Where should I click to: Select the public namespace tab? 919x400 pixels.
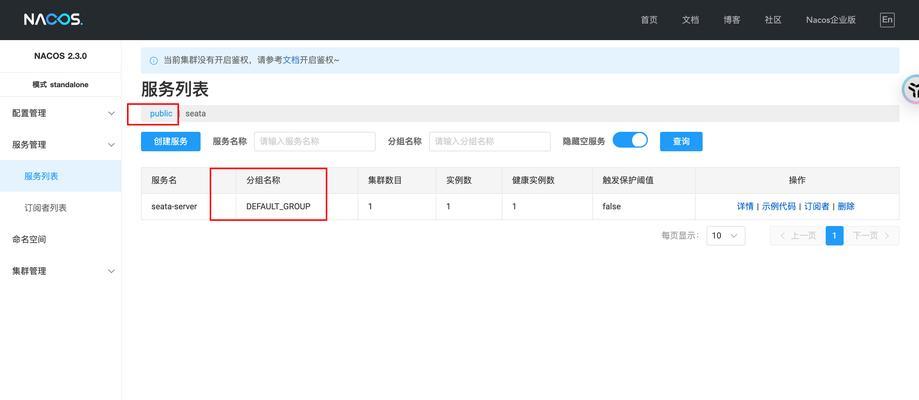pyautogui.click(x=161, y=114)
